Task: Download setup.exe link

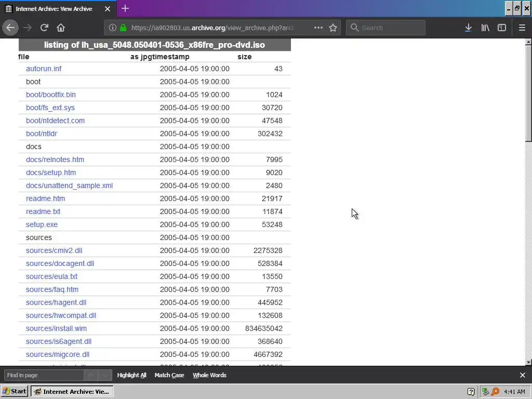Action: tap(42, 224)
